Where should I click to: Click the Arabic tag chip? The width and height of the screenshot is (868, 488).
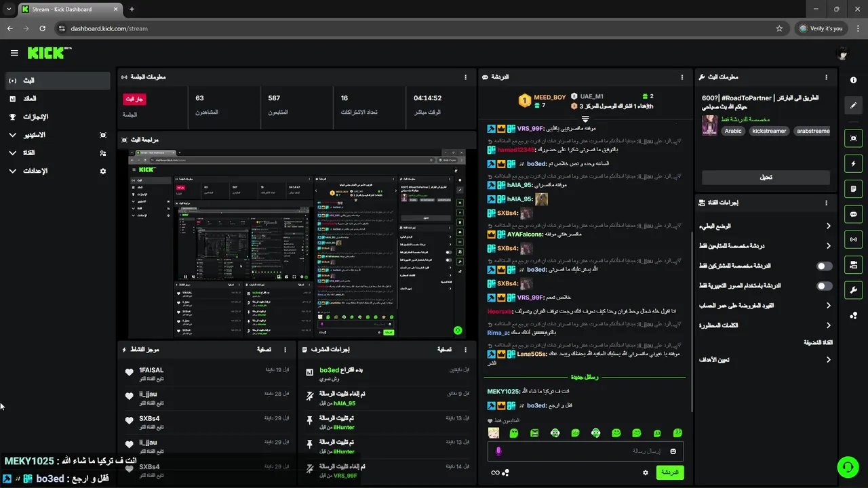pyautogui.click(x=733, y=131)
